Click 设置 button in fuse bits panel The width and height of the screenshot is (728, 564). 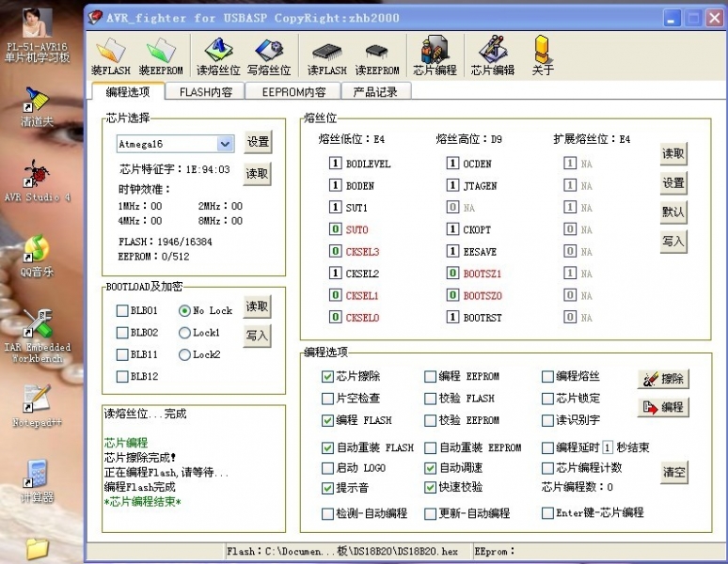[673, 182]
